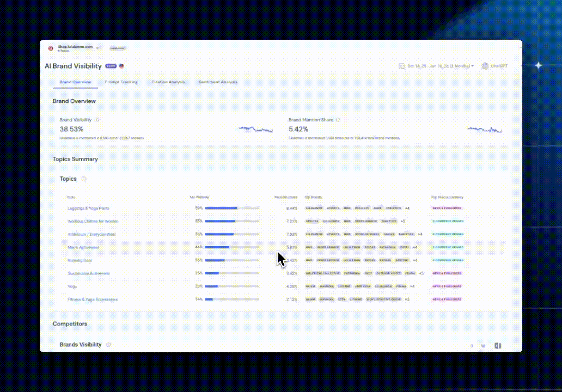Expand +4 more brands in Men's Activewear row
Viewport: 562px width, 392px height.
pyautogui.click(x=414, y=247)
